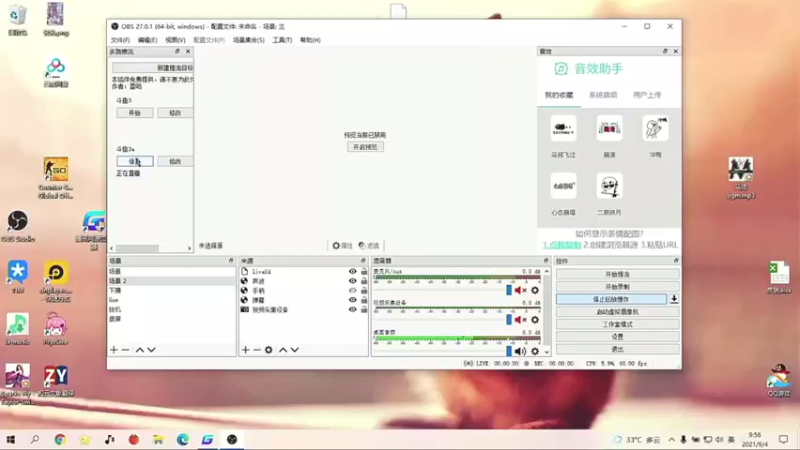Open the 麦克风/Aux mixer gear settings
Image resolution: width=800 pixels, height=450 pixels.
point(535,290)
